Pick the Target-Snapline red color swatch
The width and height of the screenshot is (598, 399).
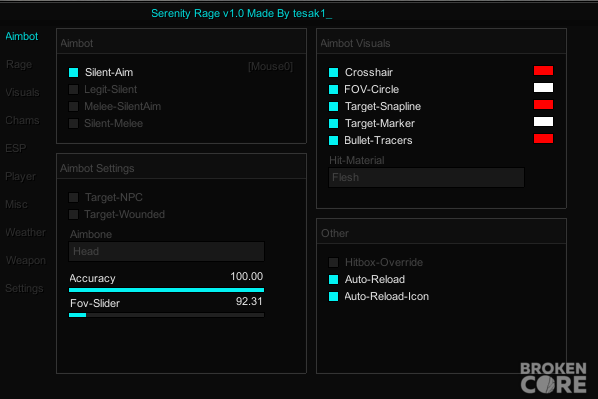pos(543,105)
